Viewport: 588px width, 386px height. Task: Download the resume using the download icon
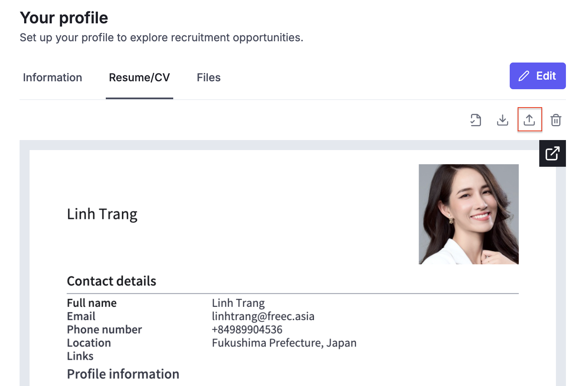pyautogui.click(x=503, y=120)
